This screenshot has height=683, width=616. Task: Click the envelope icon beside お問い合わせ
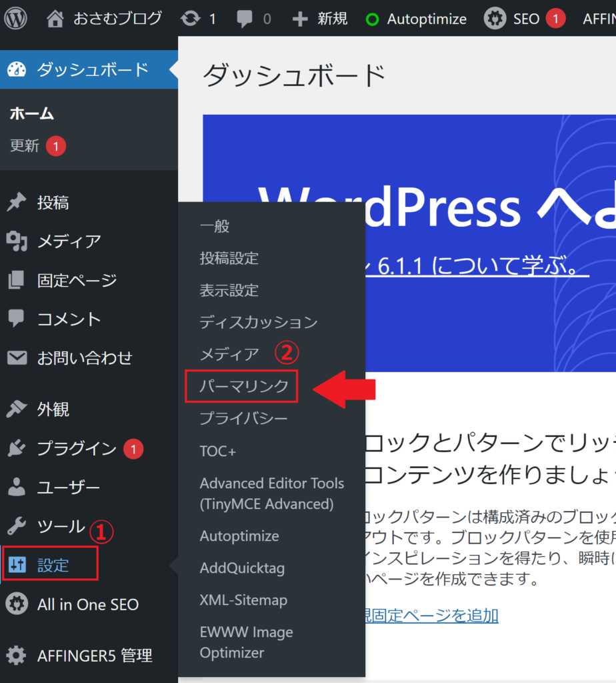(x=17, y=358)
